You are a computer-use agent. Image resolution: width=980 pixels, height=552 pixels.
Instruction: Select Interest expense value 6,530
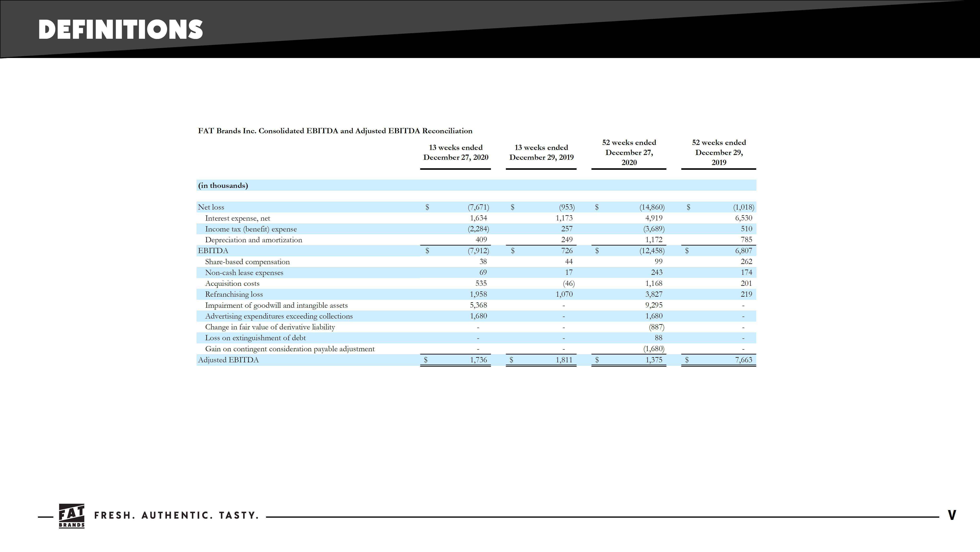click(x=743, y=218)
